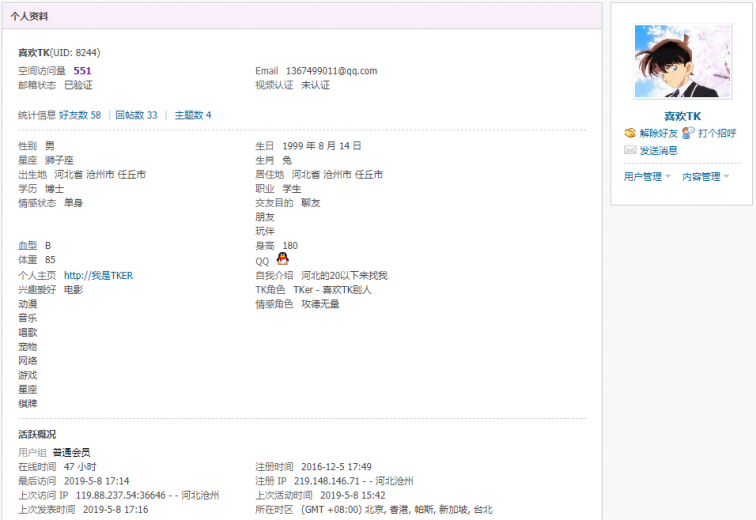Click the QQ penguin icon

coord(283,259)
